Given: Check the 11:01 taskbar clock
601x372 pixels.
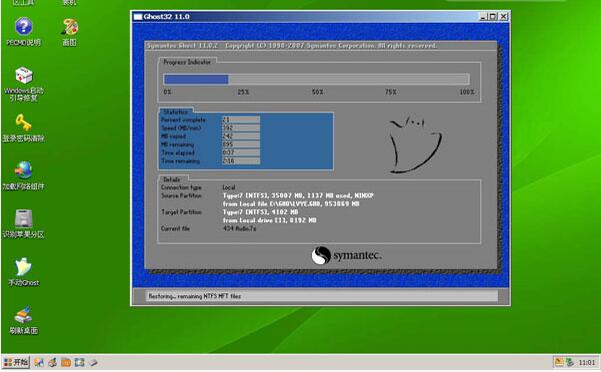Looking at the screenshot, I should (587, 362).
